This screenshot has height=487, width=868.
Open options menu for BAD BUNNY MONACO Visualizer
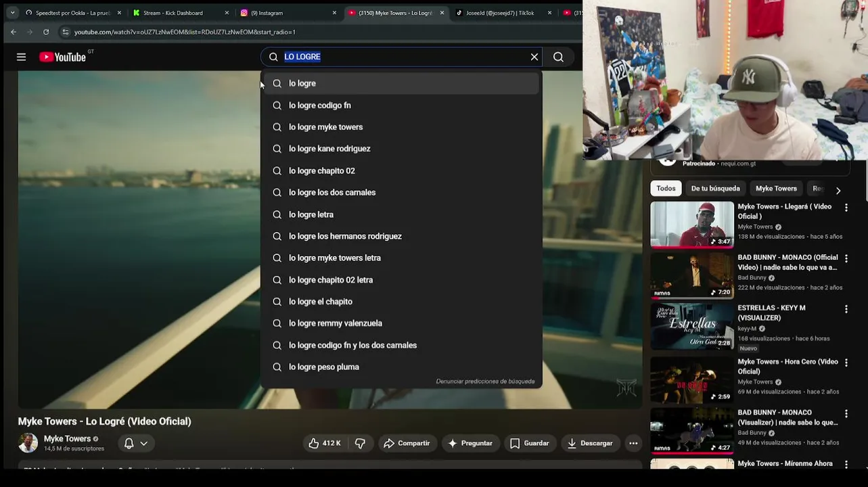pyautogui.click(x=846, y=413)
